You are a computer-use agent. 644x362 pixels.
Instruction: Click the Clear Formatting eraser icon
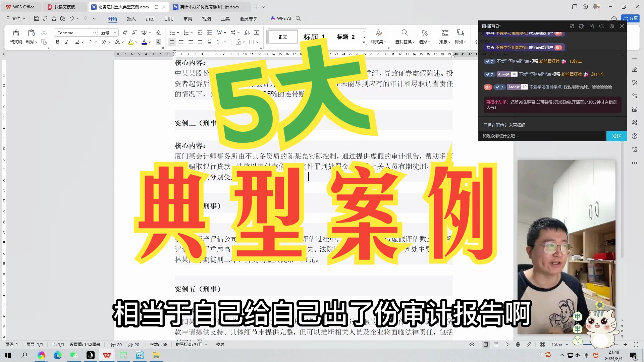pyautogui.click(x=158, y=33)
